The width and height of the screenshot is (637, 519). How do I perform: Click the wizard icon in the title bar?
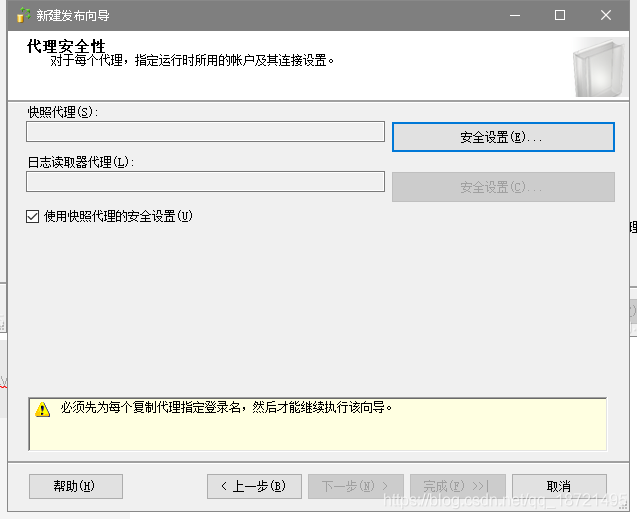tap(24, 15)
